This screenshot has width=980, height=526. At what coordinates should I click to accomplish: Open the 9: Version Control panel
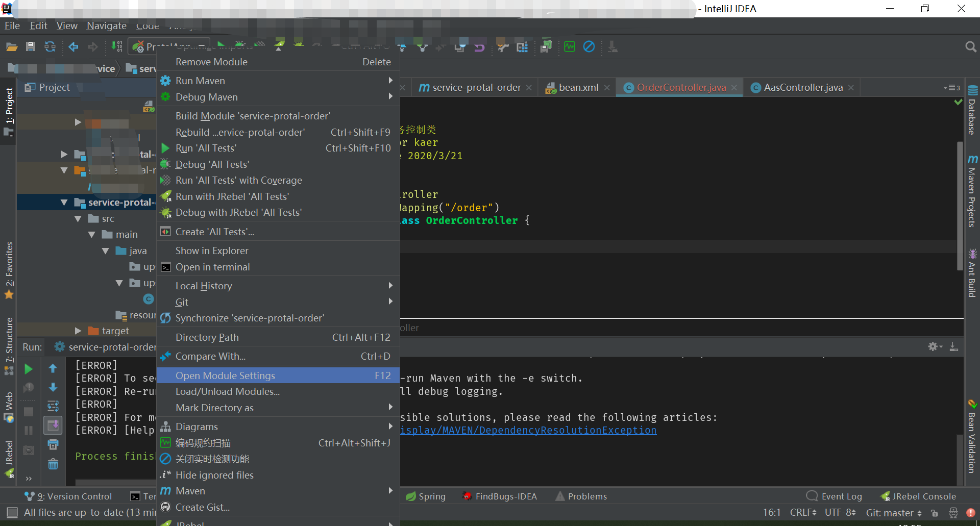(x=68, y=496)
